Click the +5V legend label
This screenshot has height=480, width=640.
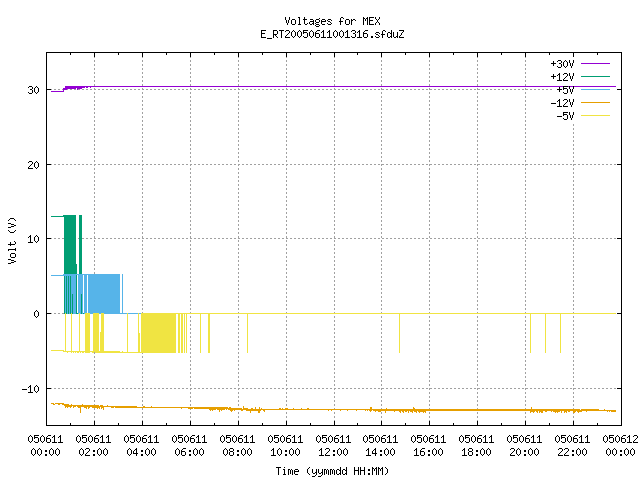(565, 90)
